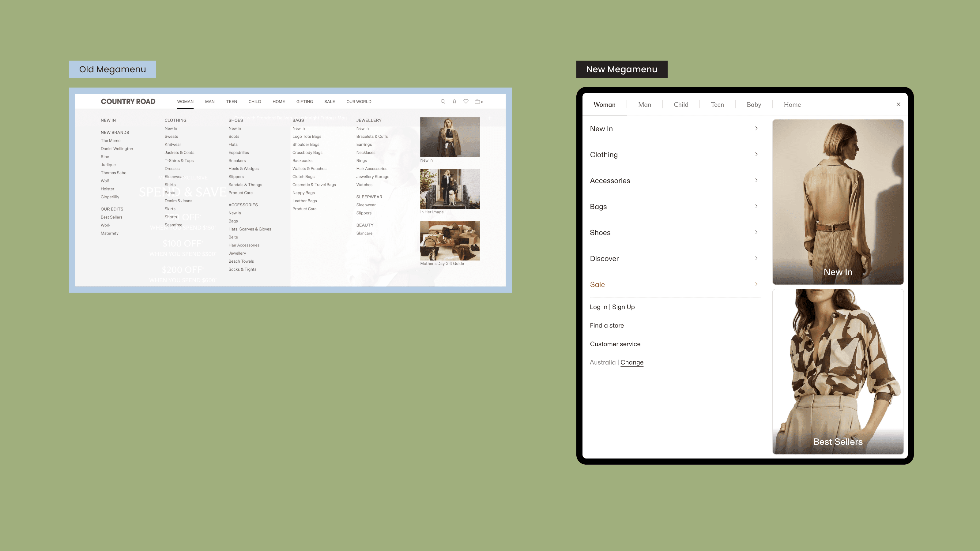The image size is (980, 551).
Task: Expand the Clothing category chevron
Action: tap(756, 154)
